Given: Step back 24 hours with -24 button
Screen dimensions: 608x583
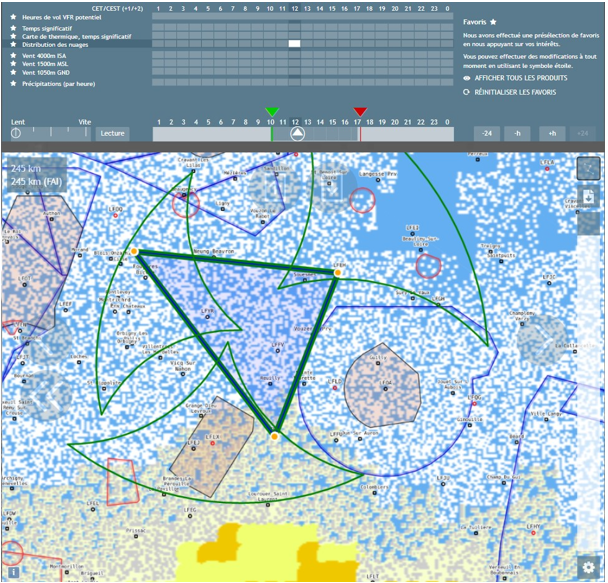Looking at the screenshot, I should click(487, 133).
